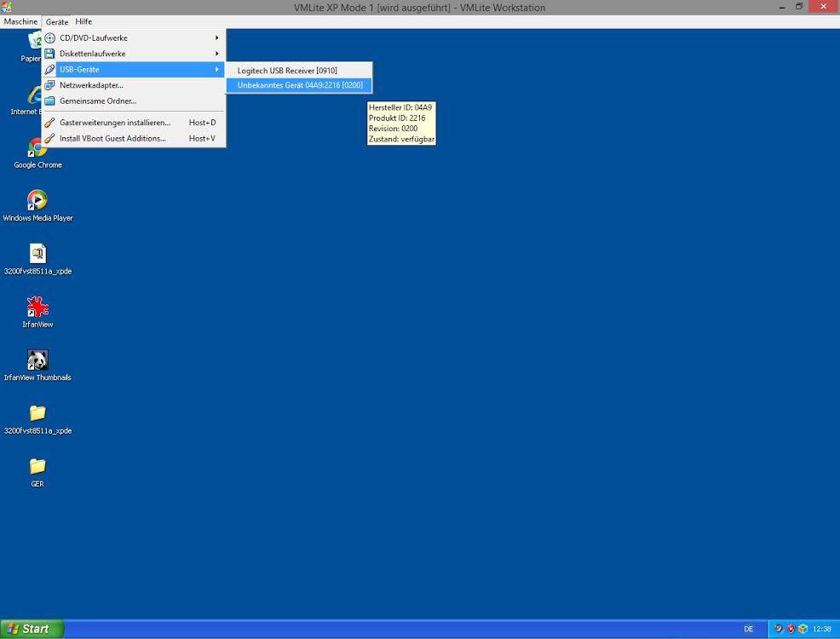Expand the Diskettenlaufwerke submenu arrow
The image size is (840, 639).
click(x=217, y=54)
